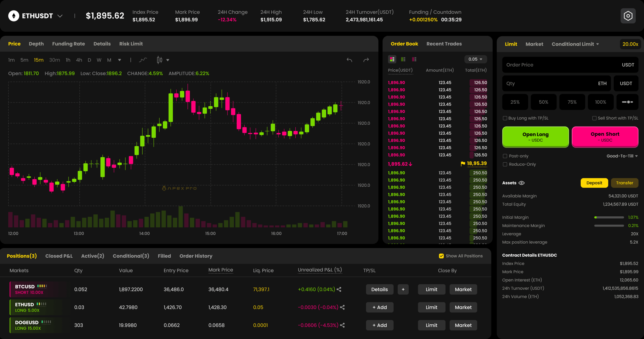Show asks-only order book view icon
This screenshot has height=339, width=644.
click(414, 59)
